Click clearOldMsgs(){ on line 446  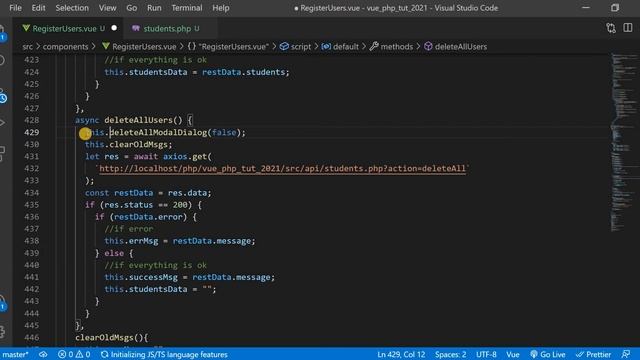111,338
